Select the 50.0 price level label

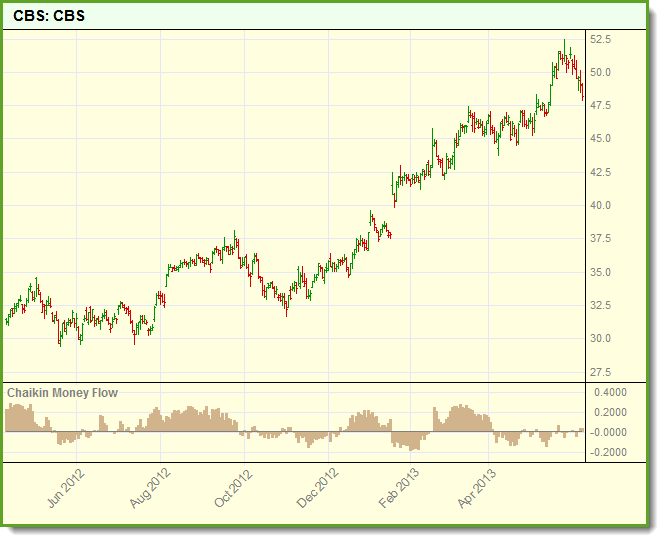tap(601, 72)
